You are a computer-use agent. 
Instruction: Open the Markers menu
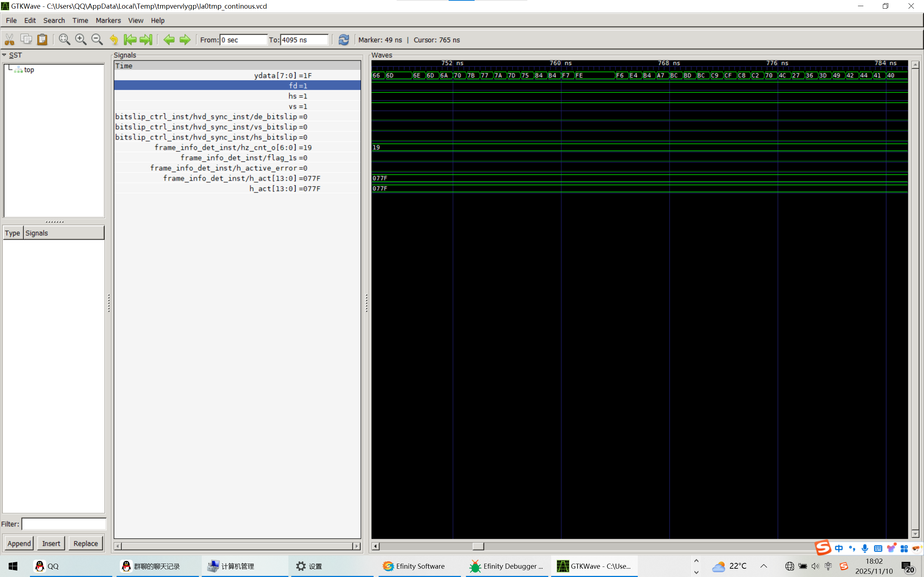pos(108,21)
